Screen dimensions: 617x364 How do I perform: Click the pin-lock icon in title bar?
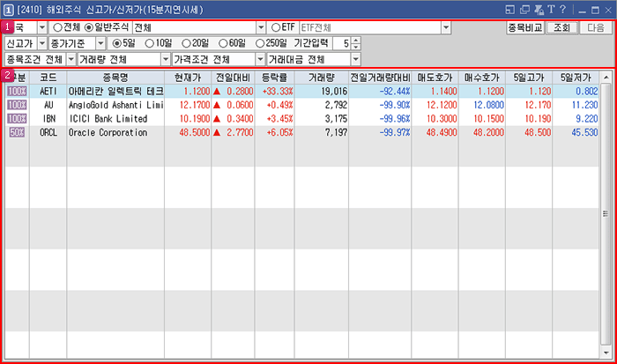[x=539, y=10]
